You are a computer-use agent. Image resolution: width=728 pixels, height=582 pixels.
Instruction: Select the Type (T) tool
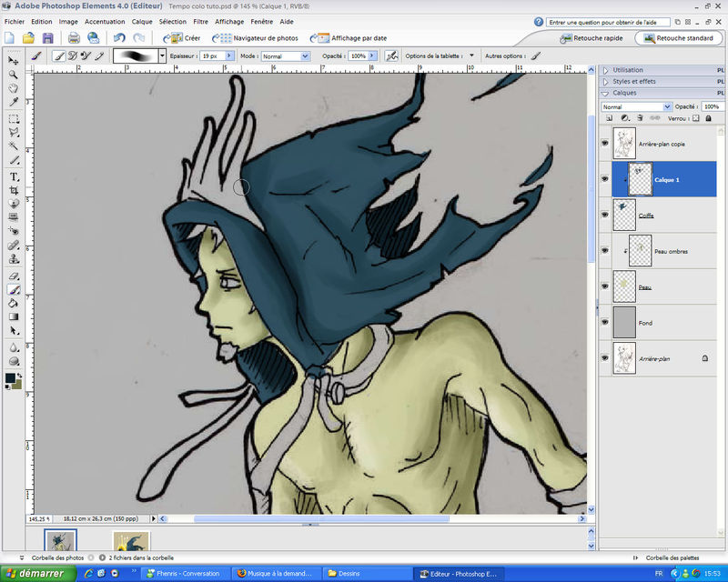point(14,176)
